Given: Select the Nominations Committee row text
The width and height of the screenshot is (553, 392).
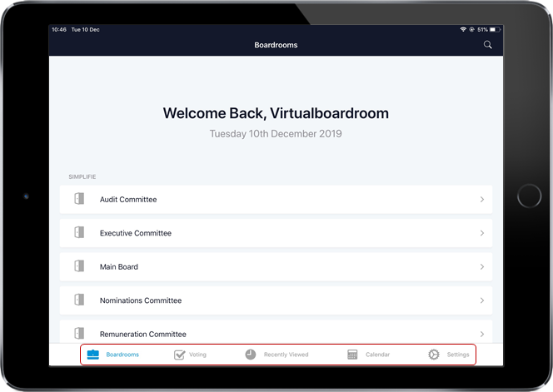Looking at the screenshot, I should coord(141,300).
